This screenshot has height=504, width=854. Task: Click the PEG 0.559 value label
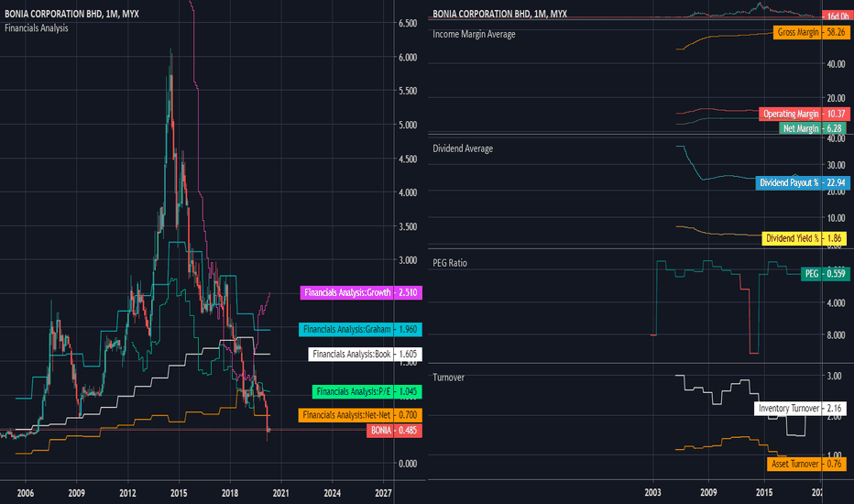825,273
